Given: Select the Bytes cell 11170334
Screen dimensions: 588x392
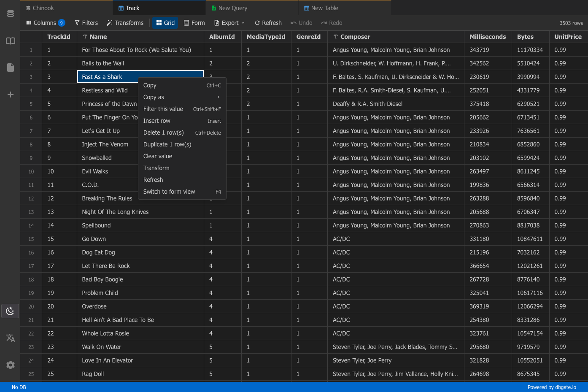Looking at the screenshot, I should tap(530, 50).
